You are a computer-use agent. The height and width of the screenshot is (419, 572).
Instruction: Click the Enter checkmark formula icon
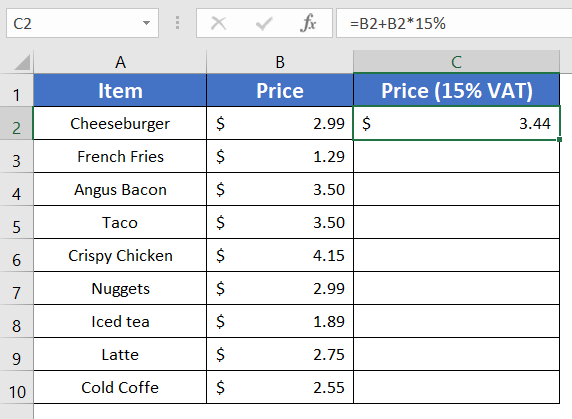(x=264, y=24)
